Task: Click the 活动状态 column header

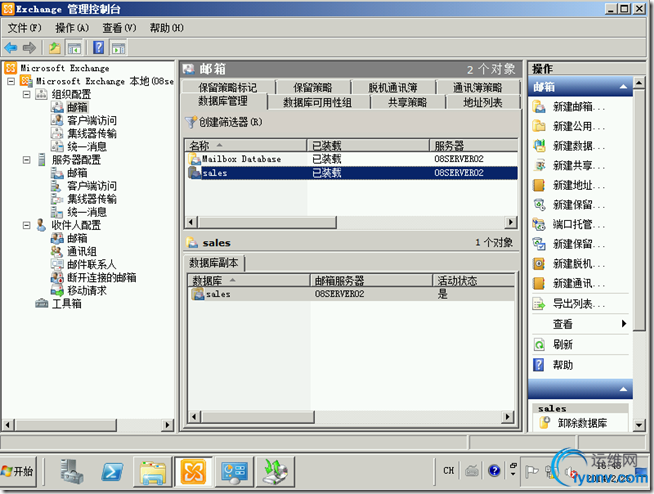Action: click(473, 280)
